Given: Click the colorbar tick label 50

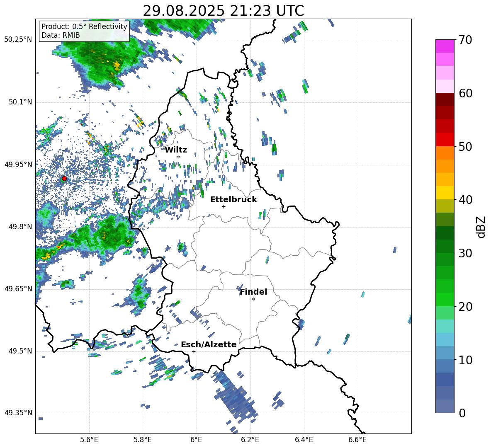Looking at the screenshot, I should point(465,147).
